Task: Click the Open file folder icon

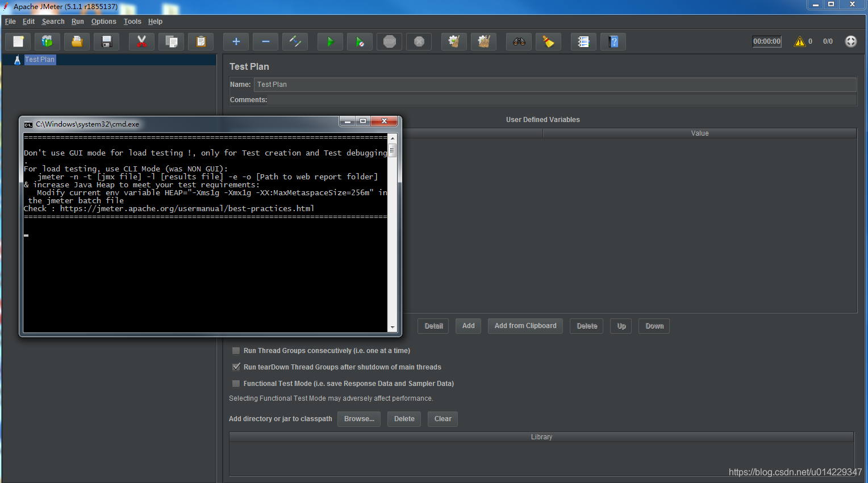Action: (77, 41)
